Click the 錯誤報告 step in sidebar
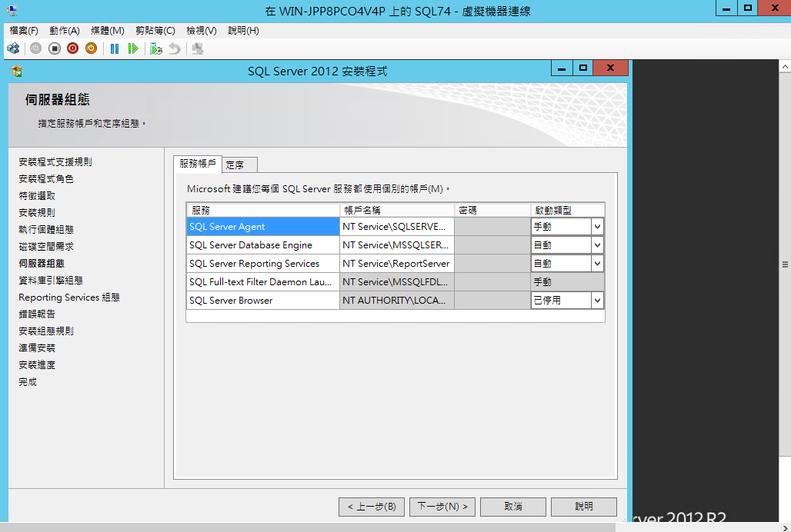 (x=37, y=314)
